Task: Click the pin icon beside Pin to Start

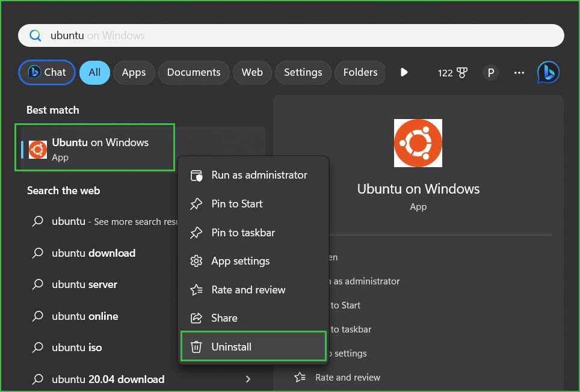Action: 196,204
